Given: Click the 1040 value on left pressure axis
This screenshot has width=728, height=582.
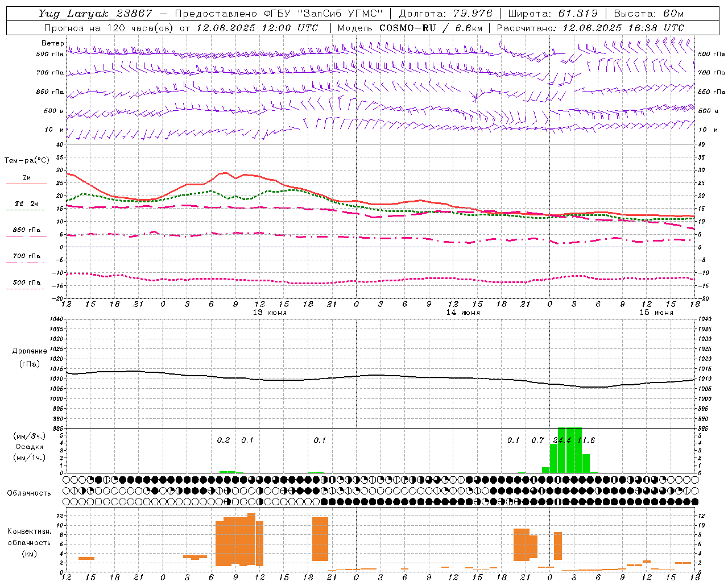Looking at the screenshot, I should (x=56, y=319).
